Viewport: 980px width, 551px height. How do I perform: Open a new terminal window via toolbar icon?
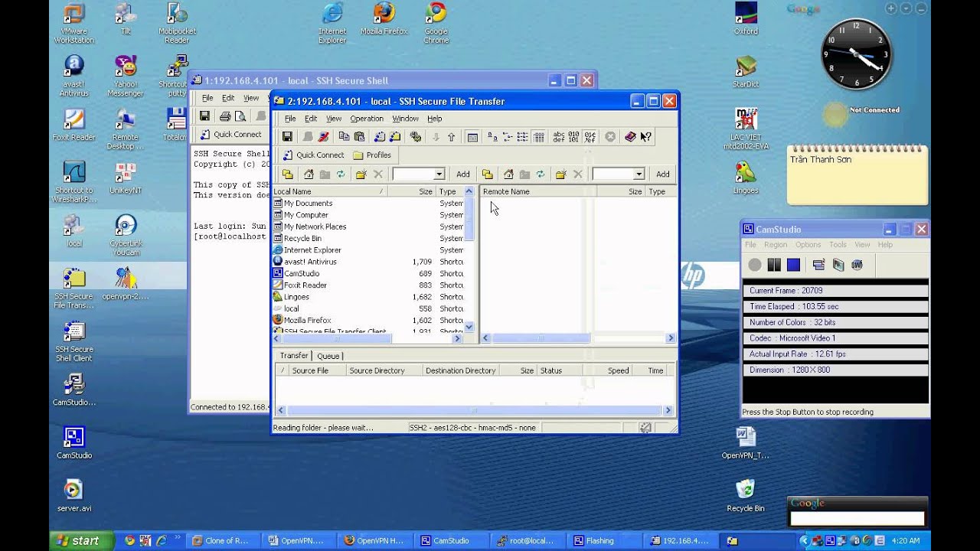[x=380, y=137]
